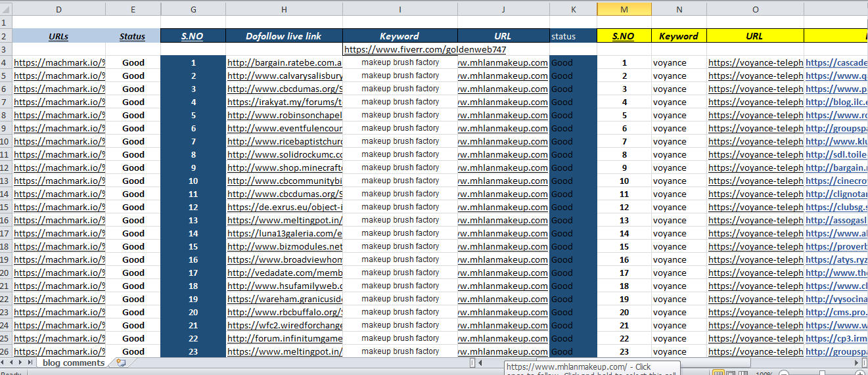Select column G header

pos(193,9)
